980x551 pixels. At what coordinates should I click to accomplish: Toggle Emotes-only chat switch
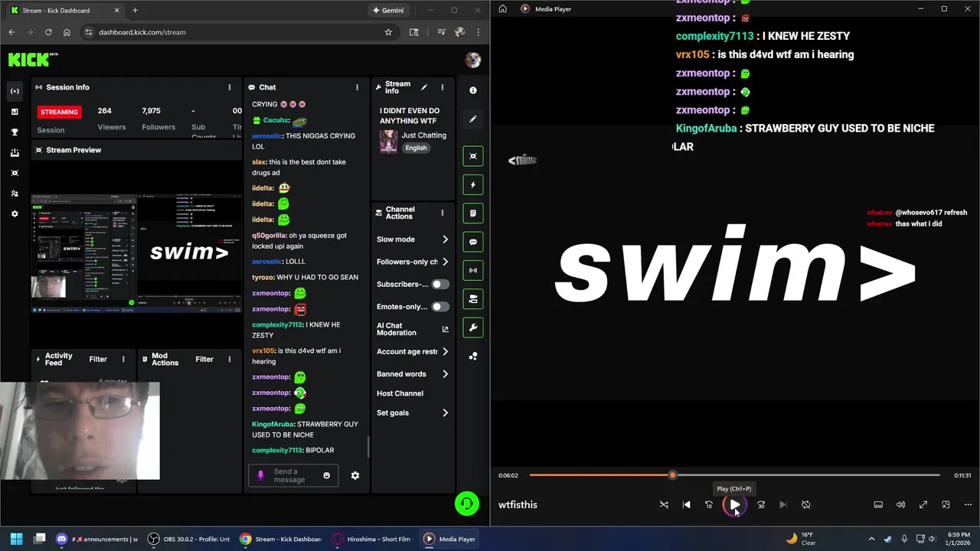click(440, 307)
